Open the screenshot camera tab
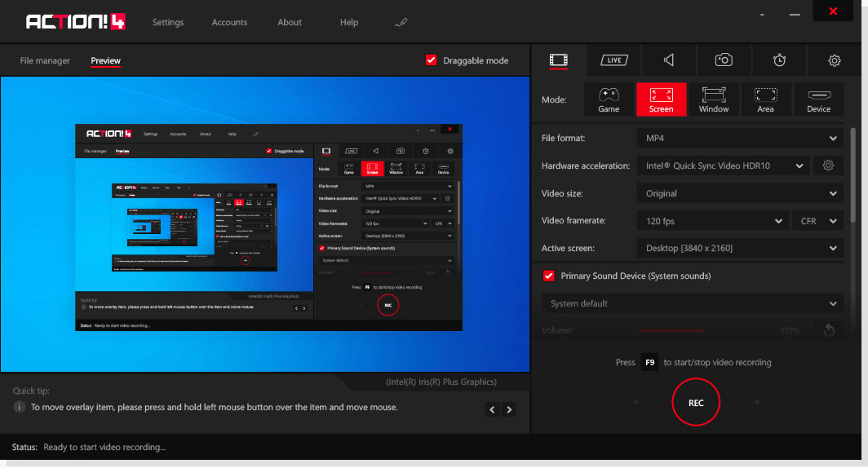Viewport: 868px width, 468px height. (x=724, y=60)
